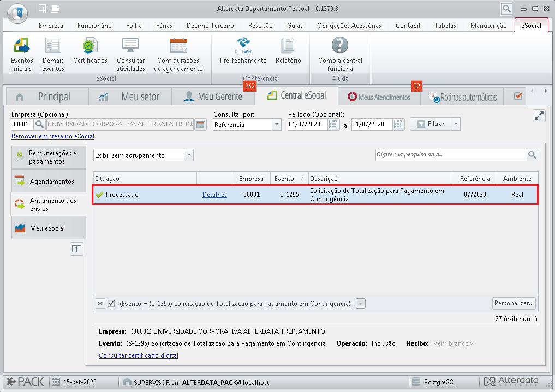Click the PostgreSQL database status icon
The width and height of the screenshot is (555, 392).
416,382
